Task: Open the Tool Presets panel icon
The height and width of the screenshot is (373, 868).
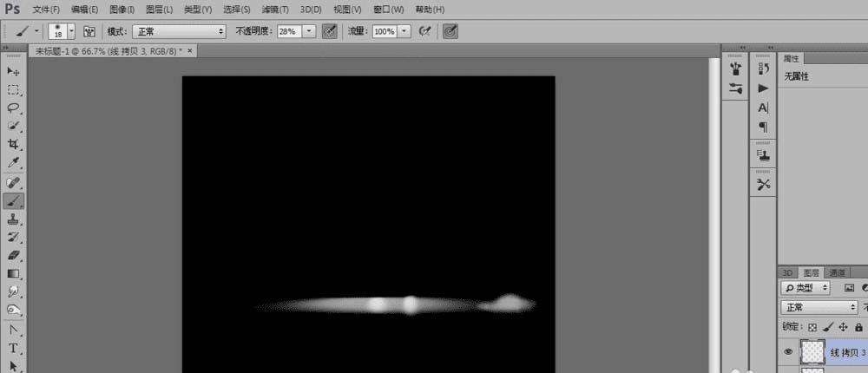Action: [764, 185]
